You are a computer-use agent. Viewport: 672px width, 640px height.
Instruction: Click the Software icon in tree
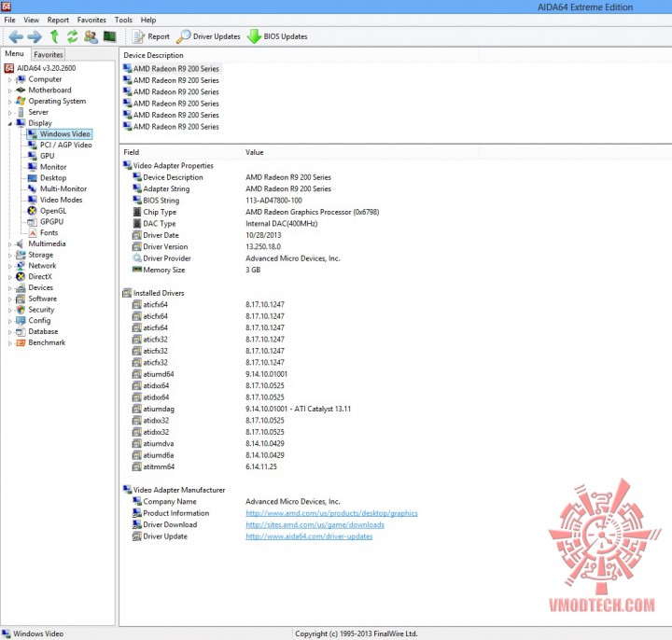[x=21, y=299]
